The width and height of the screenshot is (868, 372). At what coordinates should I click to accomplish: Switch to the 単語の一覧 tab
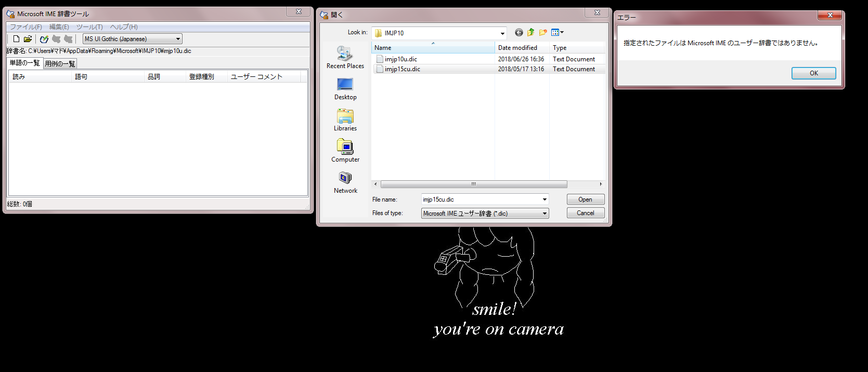pyautogui.click(x=24, y=63)
